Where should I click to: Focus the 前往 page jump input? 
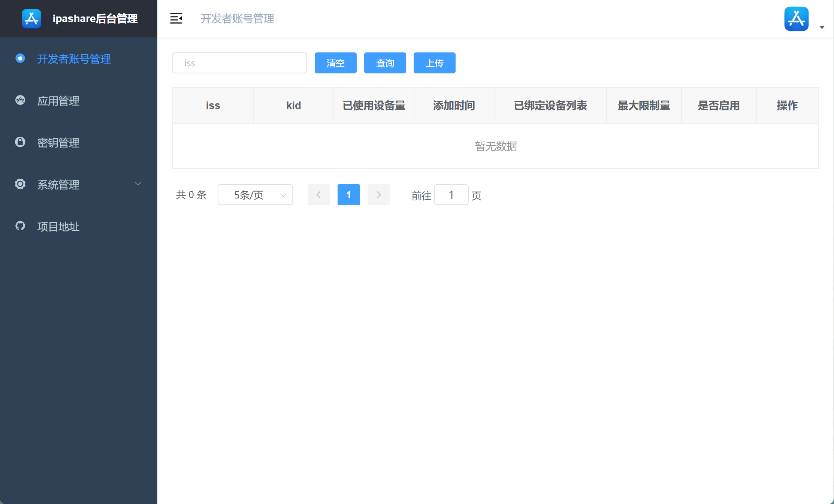click(451, 195)
